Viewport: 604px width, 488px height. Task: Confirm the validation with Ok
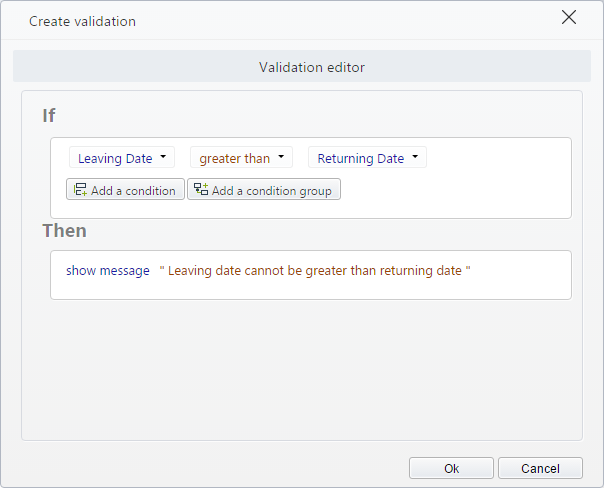pyautogui.click(x=451, y=468)
